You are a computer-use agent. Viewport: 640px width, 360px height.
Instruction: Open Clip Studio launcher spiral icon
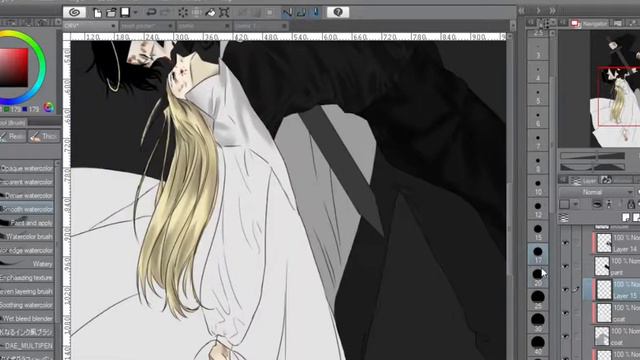[x=74, y=12]
